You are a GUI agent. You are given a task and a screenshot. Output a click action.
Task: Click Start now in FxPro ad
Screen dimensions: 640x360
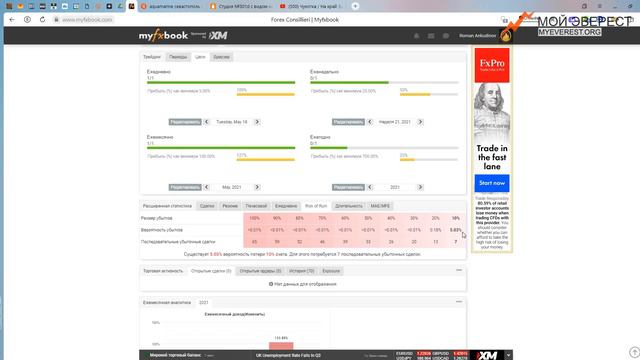(x=492, y=183)
